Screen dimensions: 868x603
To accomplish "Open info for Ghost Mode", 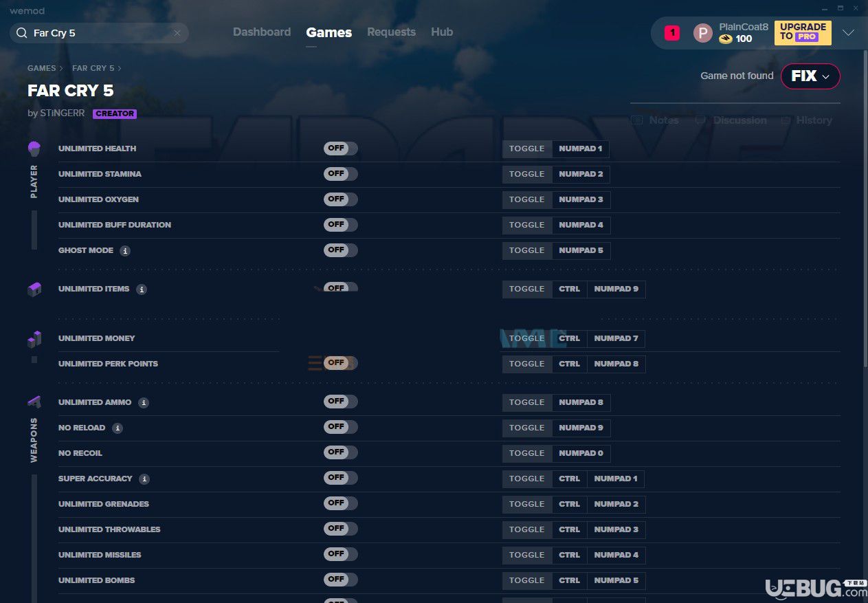I will pyautogui.click(x=125, y=251).
